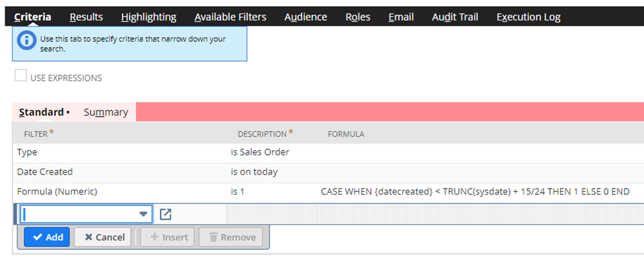Switch to the Summary subtab
The height and width of the screenshot is (256, 644).
[106, 112]
